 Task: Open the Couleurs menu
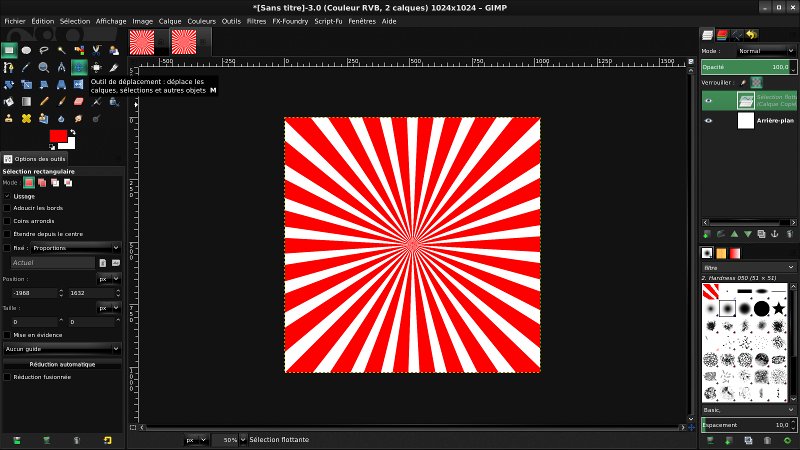[x=202, y=21]
